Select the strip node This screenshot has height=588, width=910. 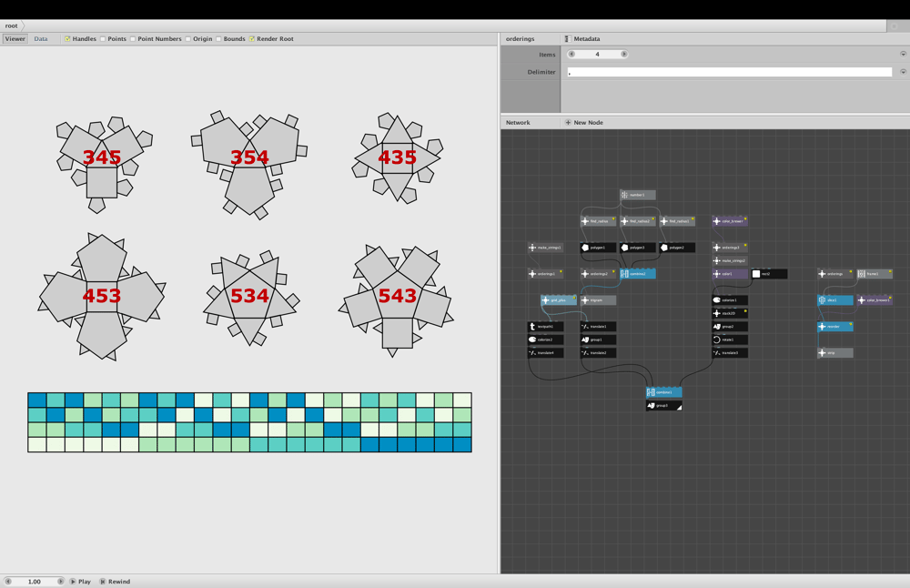pyautogui.click(x=835, y=352)
